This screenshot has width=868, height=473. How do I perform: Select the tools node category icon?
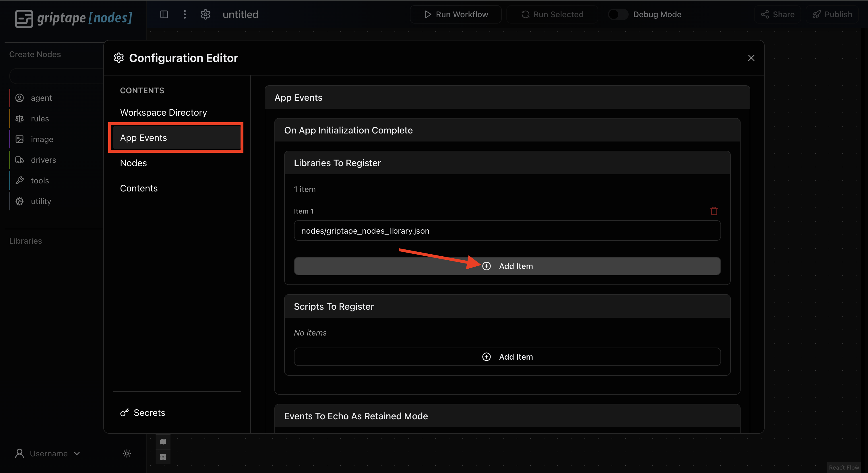[x=19, y=181]
